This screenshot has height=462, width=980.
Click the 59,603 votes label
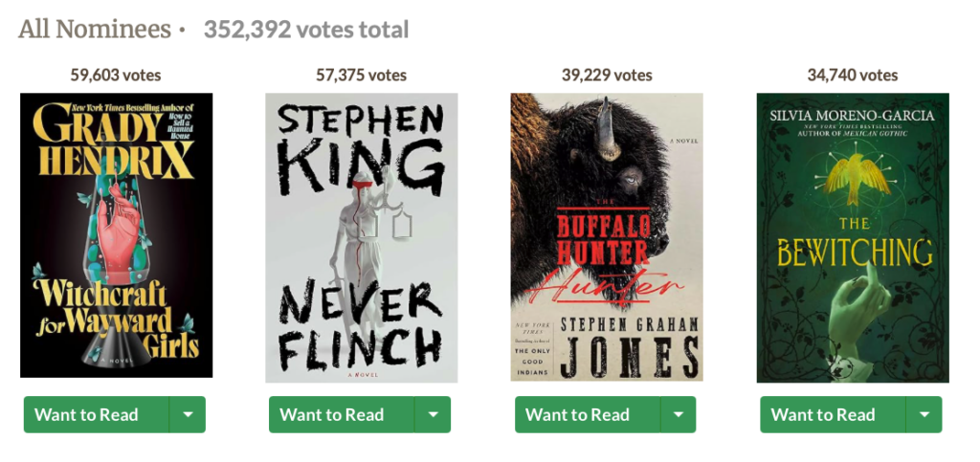[x=116, y=75]
